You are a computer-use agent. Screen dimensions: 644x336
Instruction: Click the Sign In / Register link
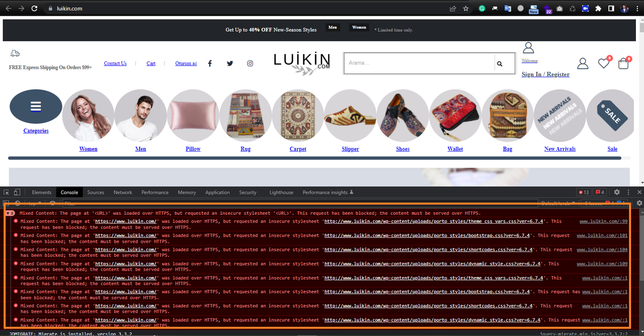545,75
